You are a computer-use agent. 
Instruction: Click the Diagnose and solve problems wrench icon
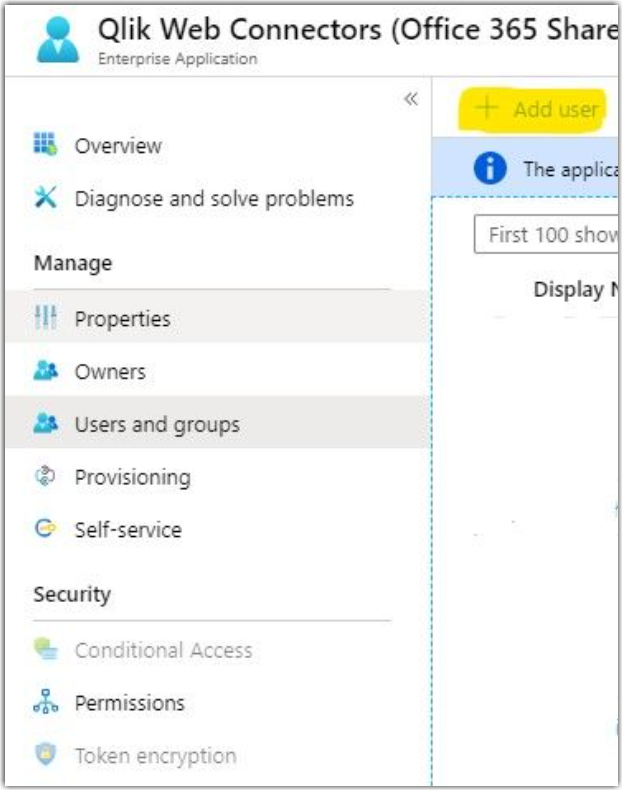[46, 198]
